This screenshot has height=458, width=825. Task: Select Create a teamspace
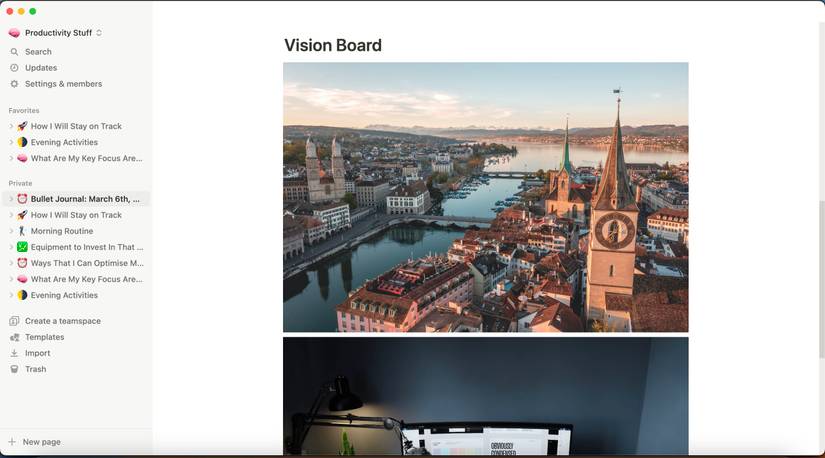pyautogui.click(x=63, y=321)
